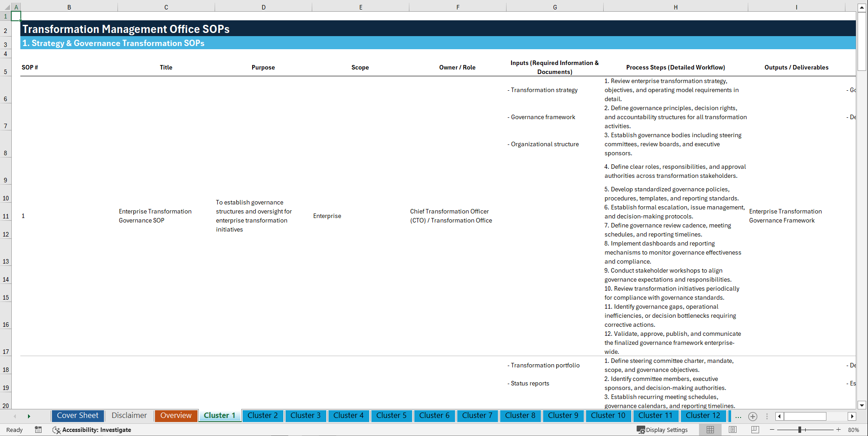Screen dimensions: 868x436
Task: Click the Owner / Role header cell
Action: [458, 67]
